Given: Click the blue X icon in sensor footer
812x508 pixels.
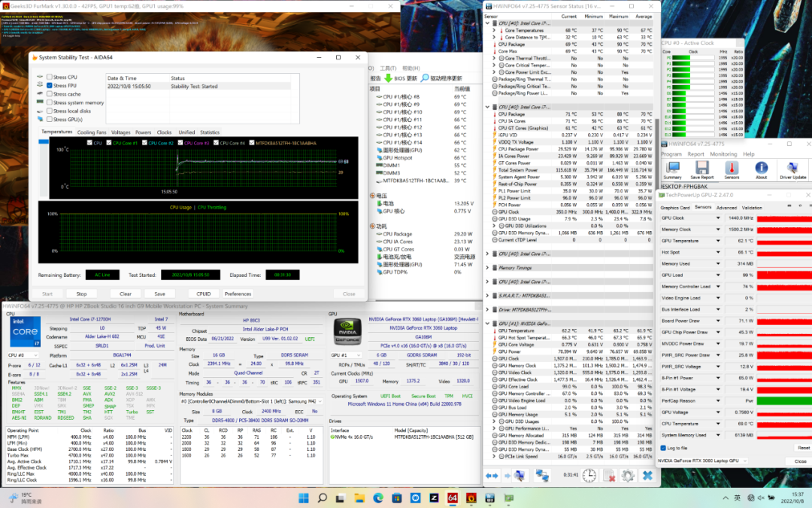Looking at the screenshot, I should click(647, 475).
